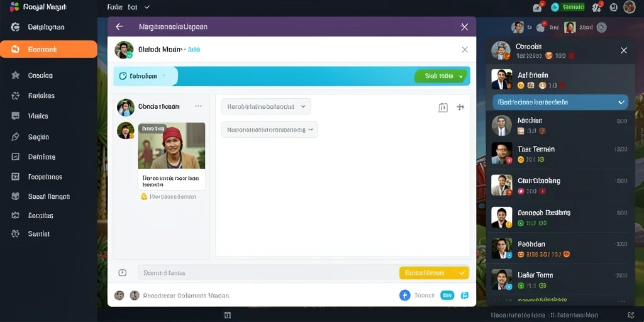Open Cnaoles in the sidebar
The width and height of the screenshot is (644, 322).
(40, 75)
